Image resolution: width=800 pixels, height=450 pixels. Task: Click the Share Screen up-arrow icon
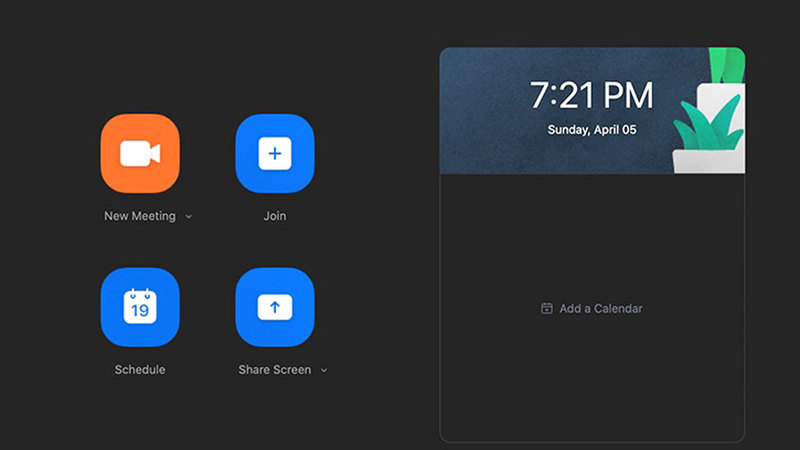point(274,307)
